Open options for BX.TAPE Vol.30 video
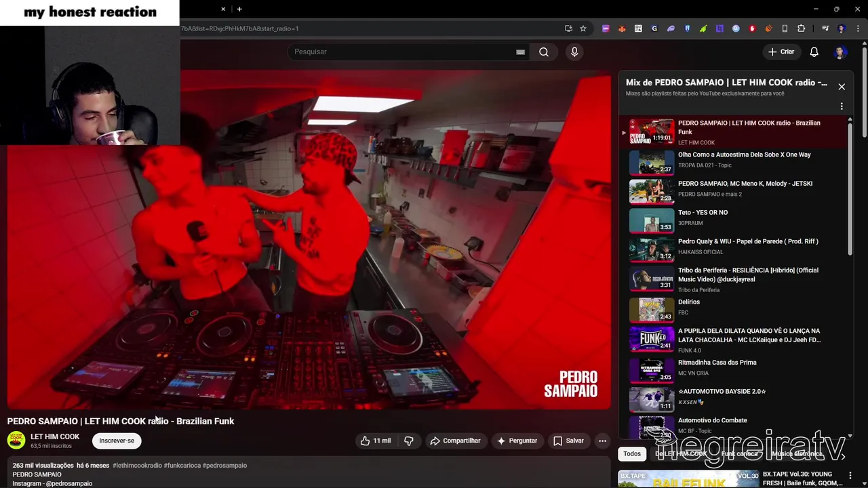 (x=850, y=476)
